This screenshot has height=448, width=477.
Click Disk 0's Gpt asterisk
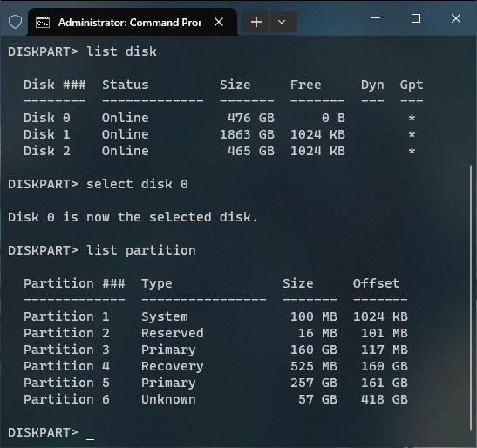coord(412,118)
